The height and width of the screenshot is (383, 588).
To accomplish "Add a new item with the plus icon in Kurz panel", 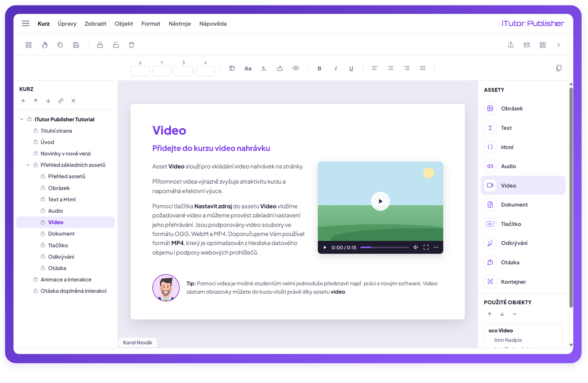I will click(23, 101).
